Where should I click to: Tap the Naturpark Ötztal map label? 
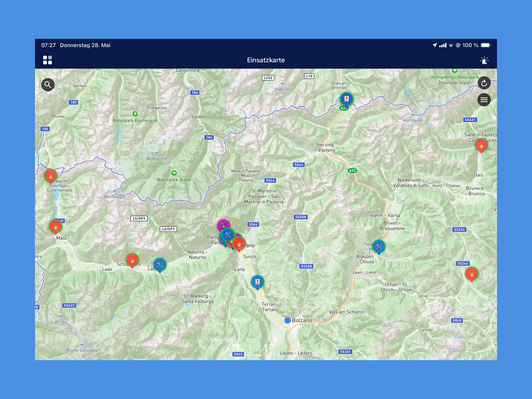pos(174,180)
